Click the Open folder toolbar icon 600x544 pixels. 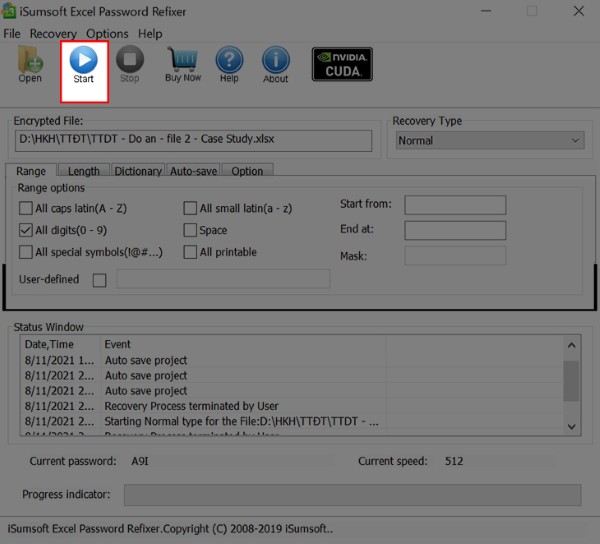point(30,65)
